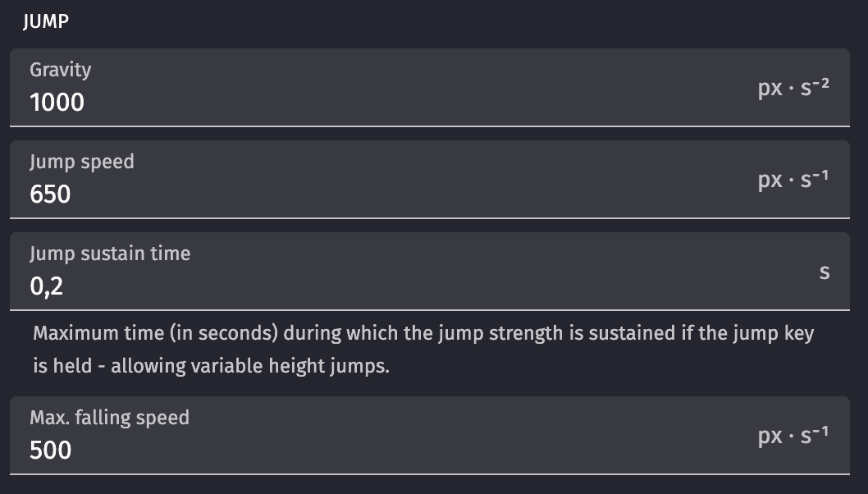
Task: Click the px·s⁻² unit beside Gravity
Action: click(x=793, y=87)
